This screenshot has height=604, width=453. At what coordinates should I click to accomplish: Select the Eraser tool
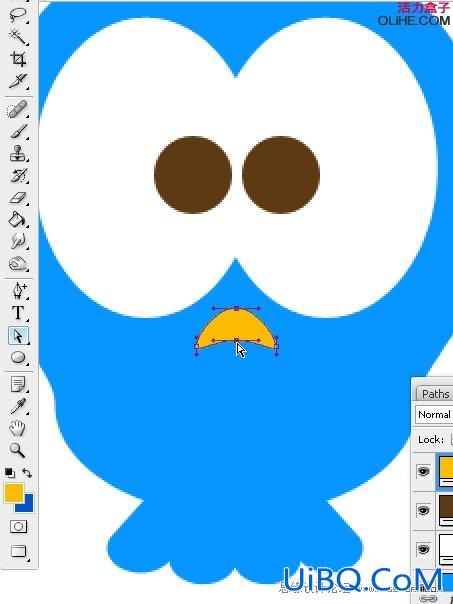(x=18, y=198)
